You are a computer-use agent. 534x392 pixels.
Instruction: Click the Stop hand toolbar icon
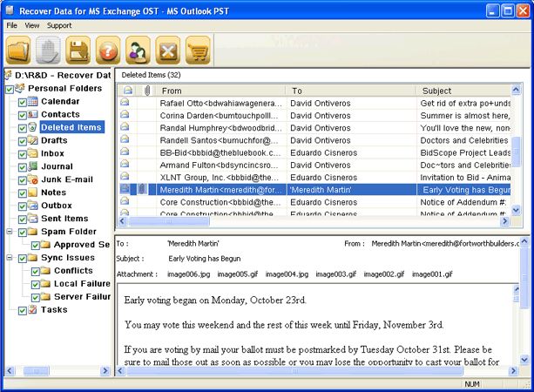(x=49, y=51)
